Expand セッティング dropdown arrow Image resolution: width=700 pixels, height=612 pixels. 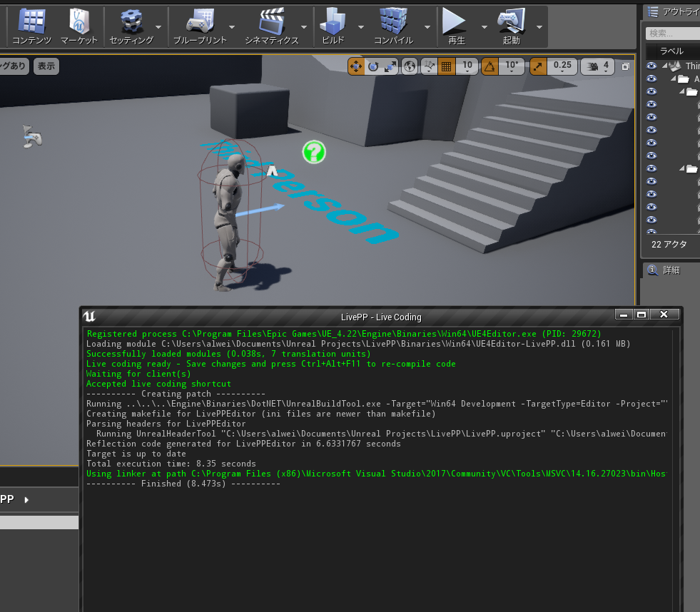point(158,27)
